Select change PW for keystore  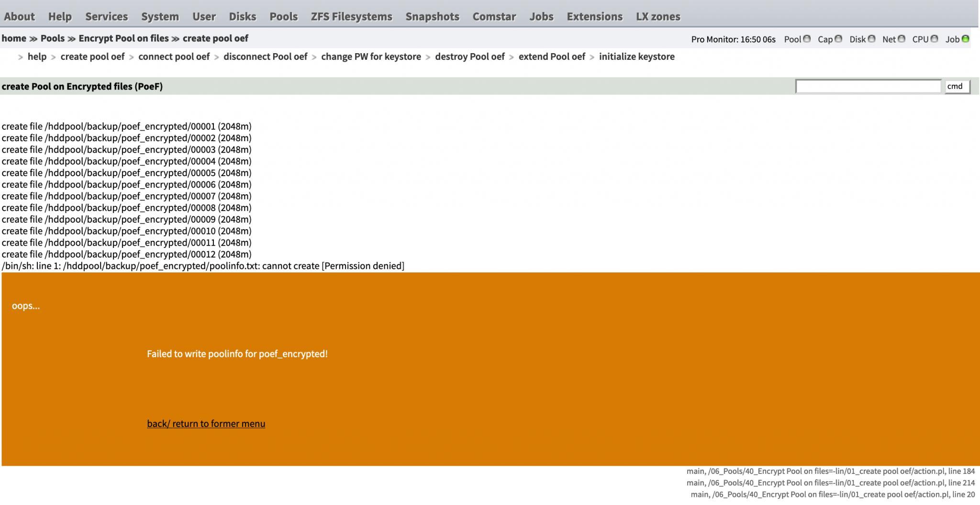[x=371, y=56]
